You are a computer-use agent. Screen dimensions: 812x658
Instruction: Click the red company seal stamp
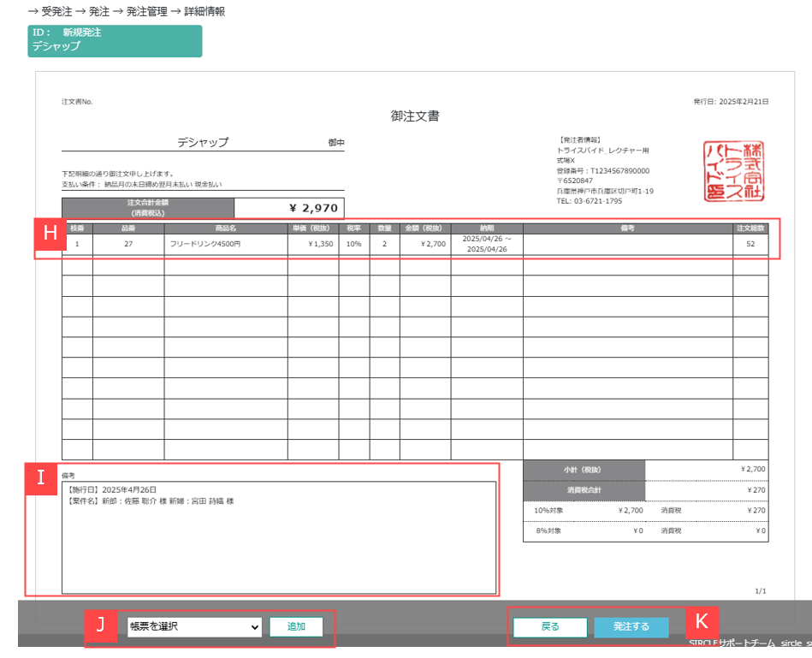click(x=732, y=172)
